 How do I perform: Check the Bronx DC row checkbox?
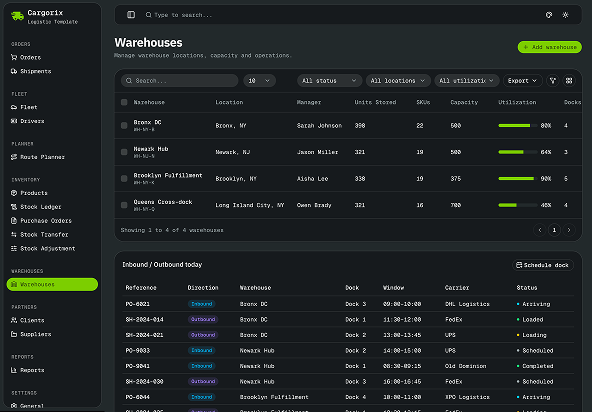click(124, 125)
